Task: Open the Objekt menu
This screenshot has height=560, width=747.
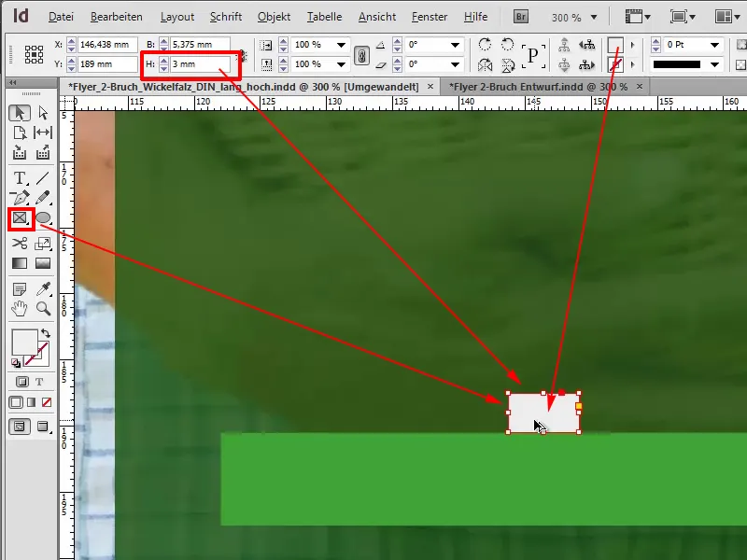Action: tap(274, 17)
